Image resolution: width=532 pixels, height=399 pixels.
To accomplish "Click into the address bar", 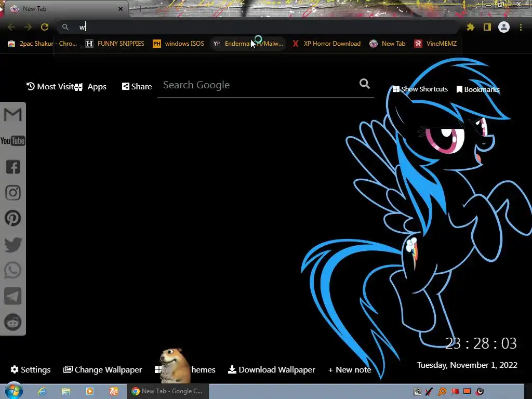I will 258,27.
